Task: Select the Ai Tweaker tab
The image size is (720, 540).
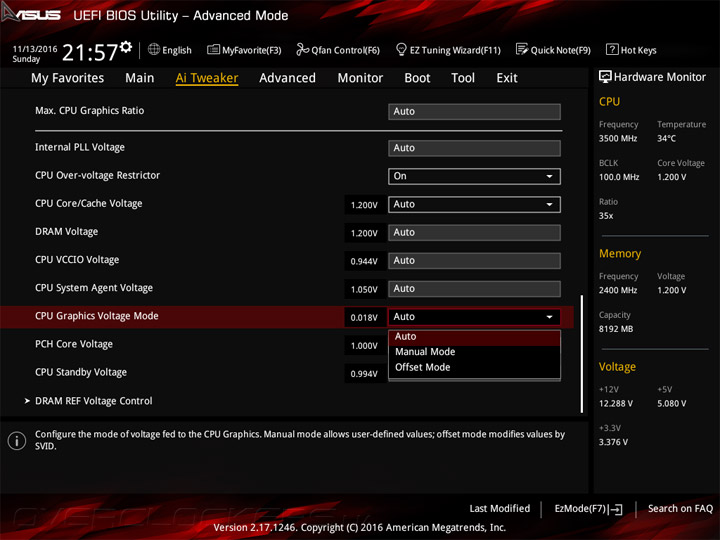Action: (x=207, y=78)
